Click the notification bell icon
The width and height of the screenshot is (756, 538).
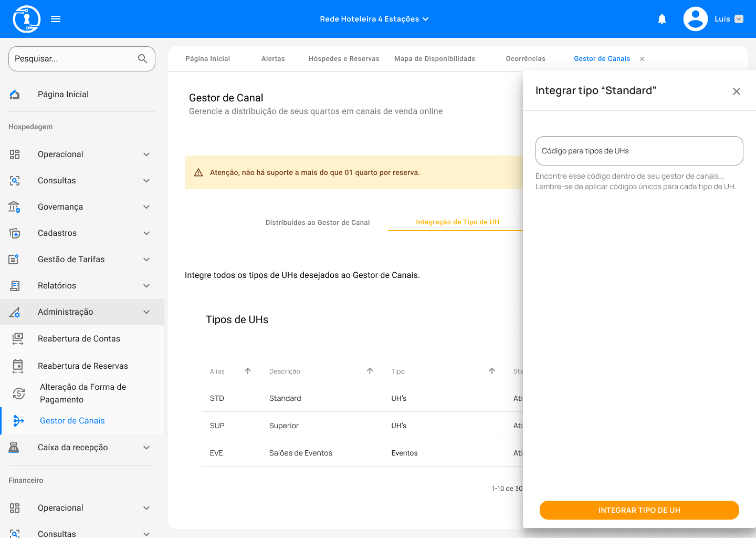pos(662,19)
